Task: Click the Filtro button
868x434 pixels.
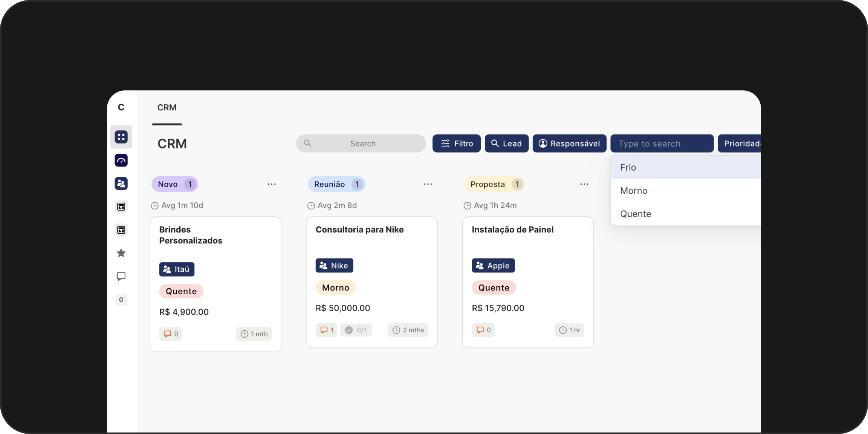Action: [x=456, y=143]
